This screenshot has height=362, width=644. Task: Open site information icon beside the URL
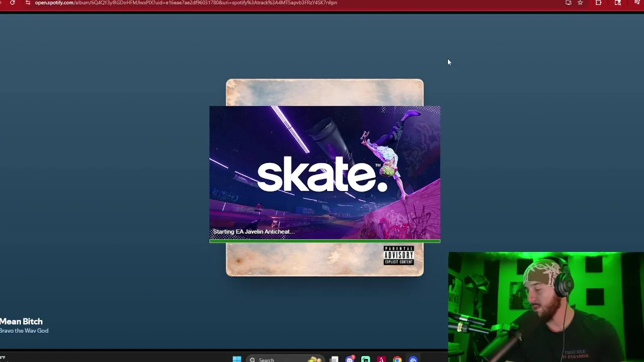(28, 3)
